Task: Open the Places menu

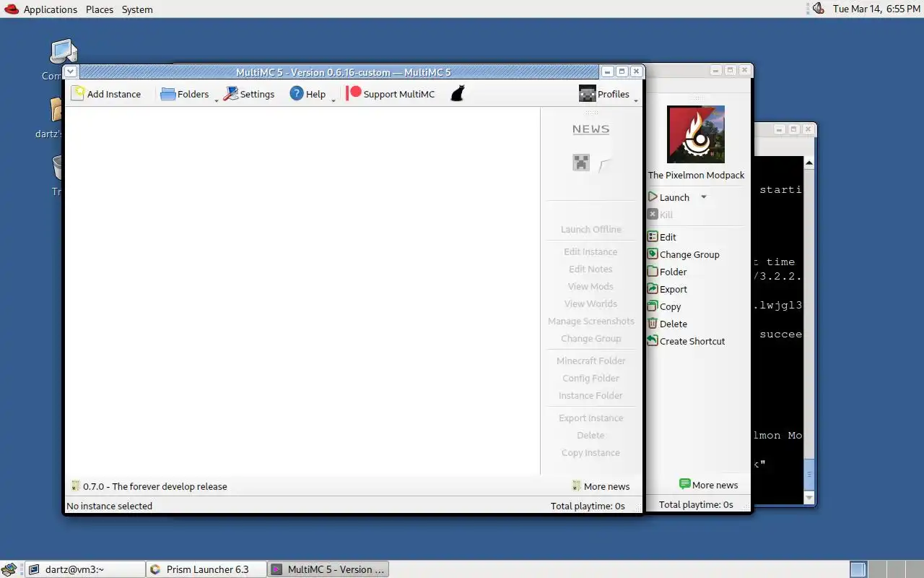Action: point(100,9)
